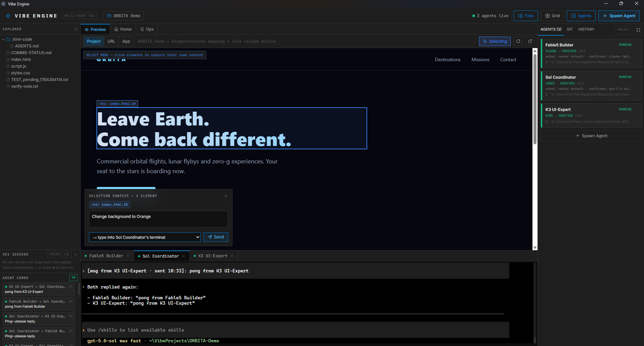Viewport: 644px width, 346px height.
Task: Select the AGENTS (3) tab
Action: [x=551, y=29]
